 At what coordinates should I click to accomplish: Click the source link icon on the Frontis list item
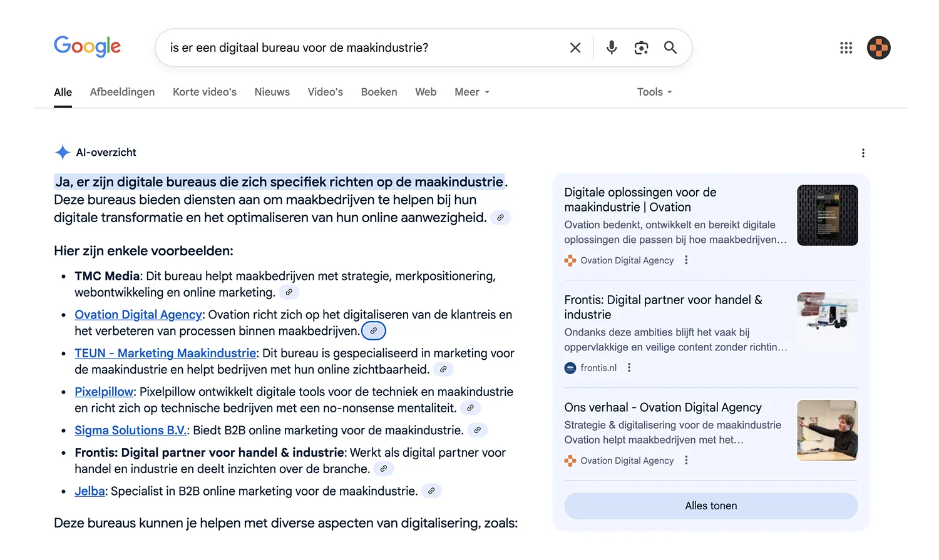click(x=384, y=469)
